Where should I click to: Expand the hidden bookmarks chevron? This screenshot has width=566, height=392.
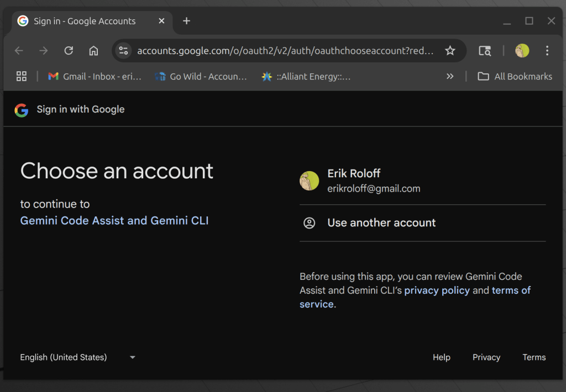pyautogui.click(x=450, y=76)
